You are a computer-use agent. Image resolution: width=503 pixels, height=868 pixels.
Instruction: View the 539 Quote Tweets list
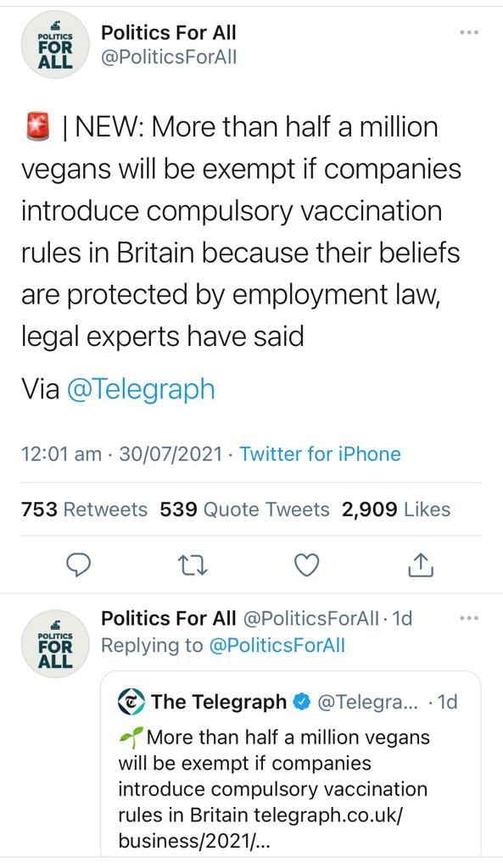point(244,509)
